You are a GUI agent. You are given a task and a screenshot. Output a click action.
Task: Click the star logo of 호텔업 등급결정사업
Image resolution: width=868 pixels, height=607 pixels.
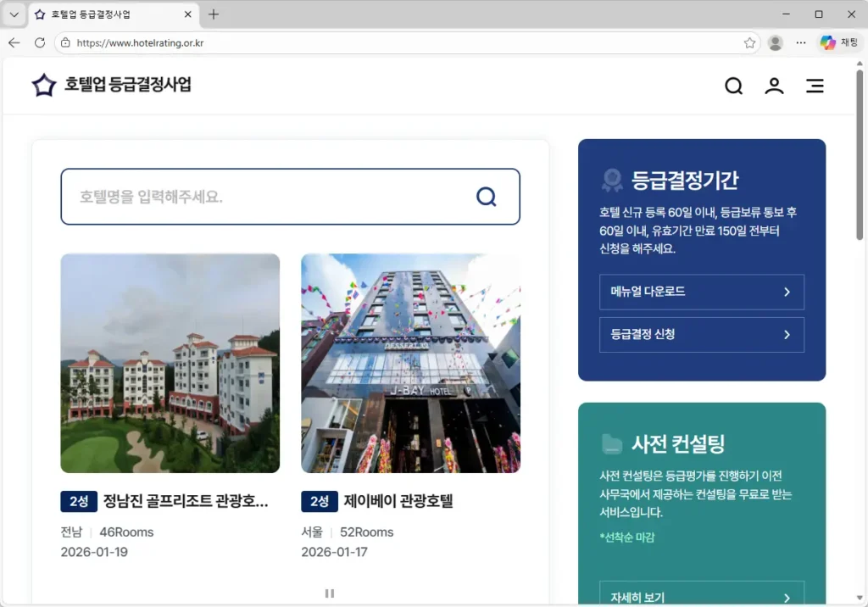(43, 85)
